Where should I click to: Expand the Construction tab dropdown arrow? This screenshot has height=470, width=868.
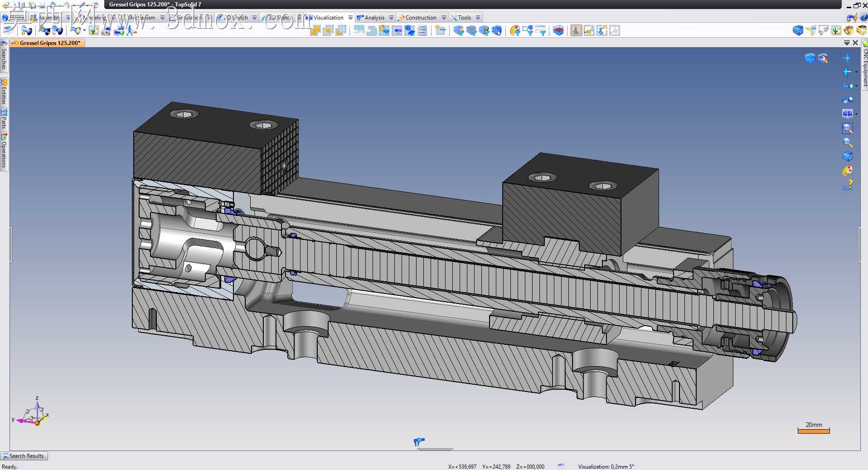tap(444, 18)
